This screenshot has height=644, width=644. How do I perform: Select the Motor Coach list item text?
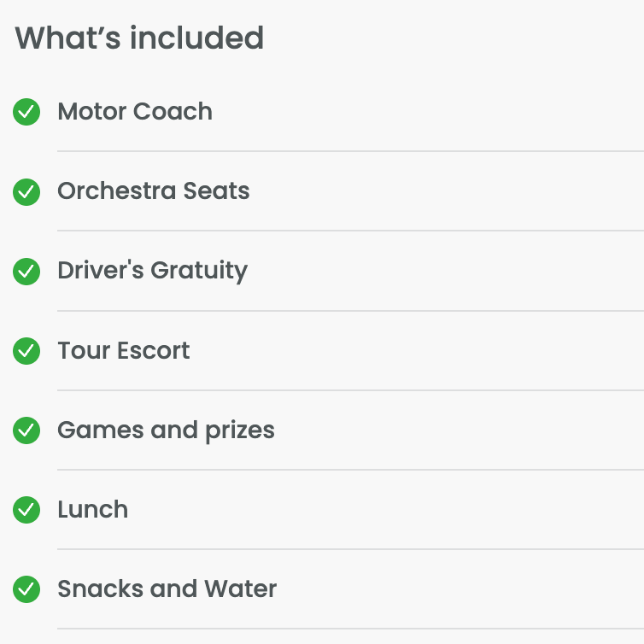135,112
